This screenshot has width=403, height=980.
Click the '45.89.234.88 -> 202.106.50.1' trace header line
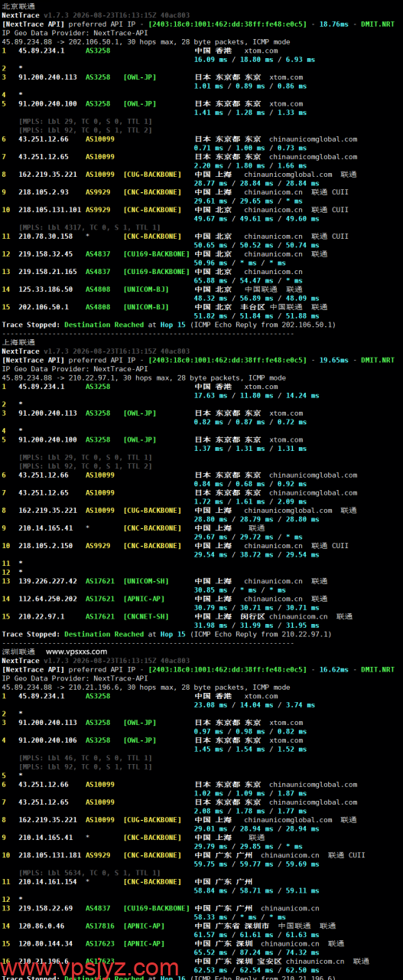(x=145, y=42)
